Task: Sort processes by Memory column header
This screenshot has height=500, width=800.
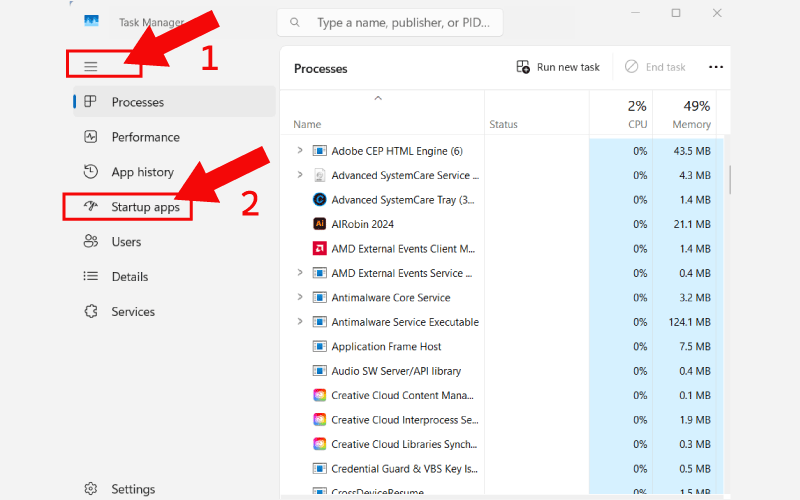Action: point(691,124)
